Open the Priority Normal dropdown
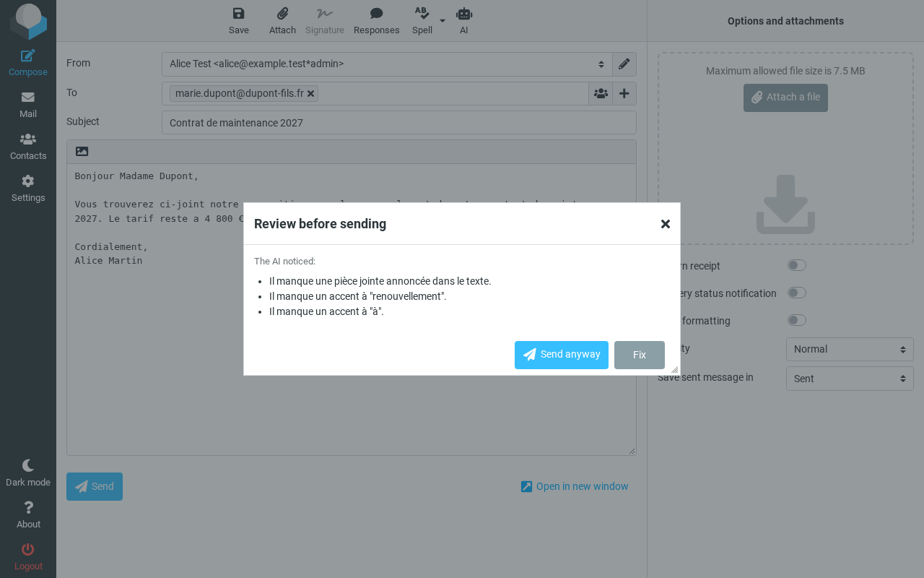 pos(850,349)
